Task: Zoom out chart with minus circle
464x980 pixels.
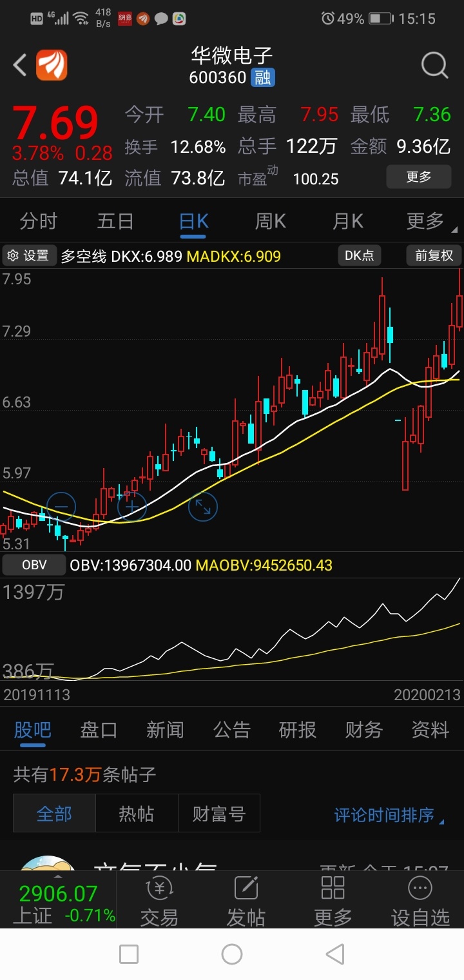Action: pos(61,507)
